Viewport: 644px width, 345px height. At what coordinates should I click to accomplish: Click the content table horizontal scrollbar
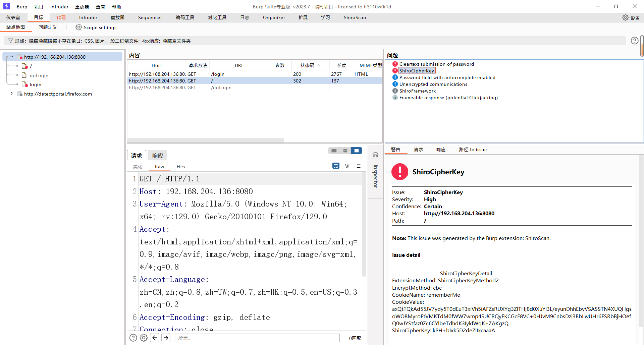click(206, 140)
